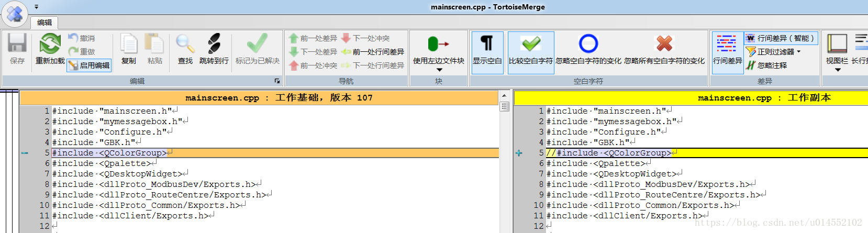Click the 撤消 undo button
The image size is (868, 233).
click(82, 38)
